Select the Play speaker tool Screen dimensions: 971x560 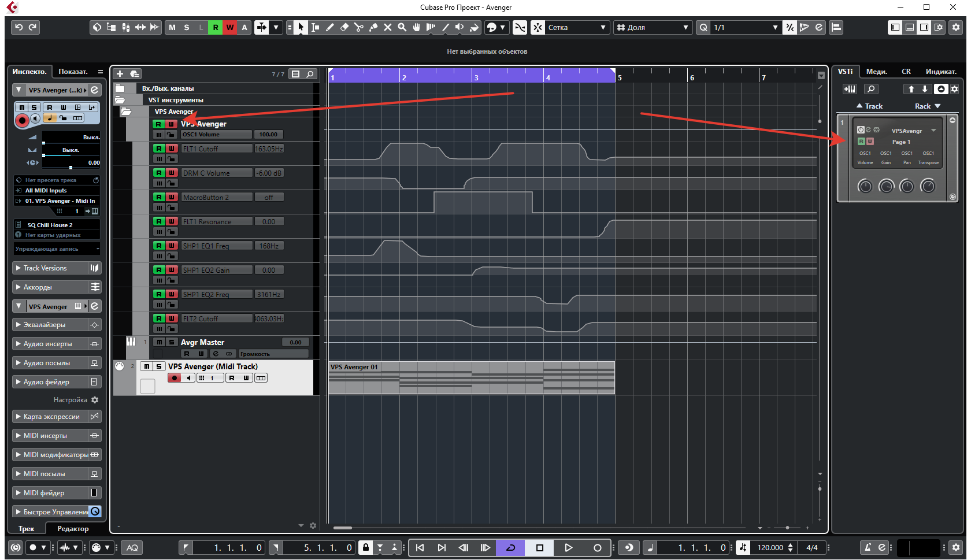tap(459, 27)
